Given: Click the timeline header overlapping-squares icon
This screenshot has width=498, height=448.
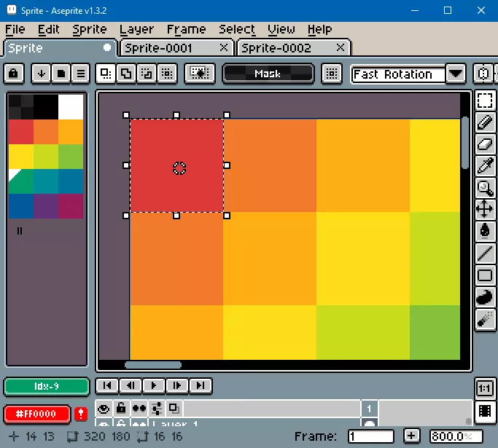Looking at the screenshot, I should (174, 409).
